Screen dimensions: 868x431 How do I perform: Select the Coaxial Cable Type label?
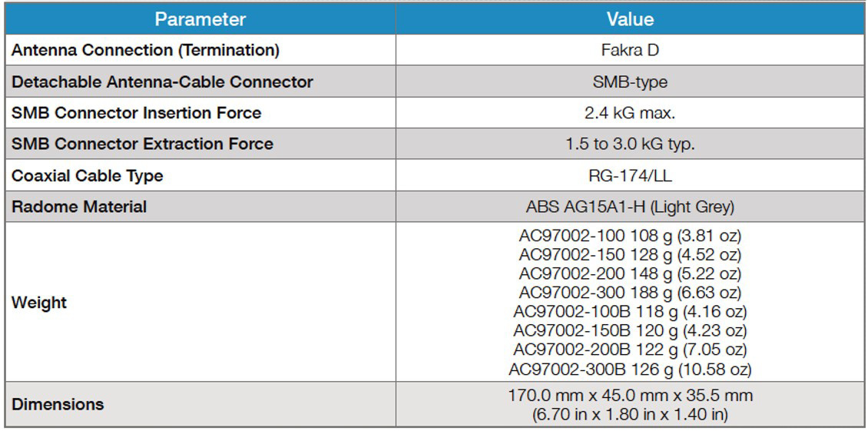[x=88, y=175]
